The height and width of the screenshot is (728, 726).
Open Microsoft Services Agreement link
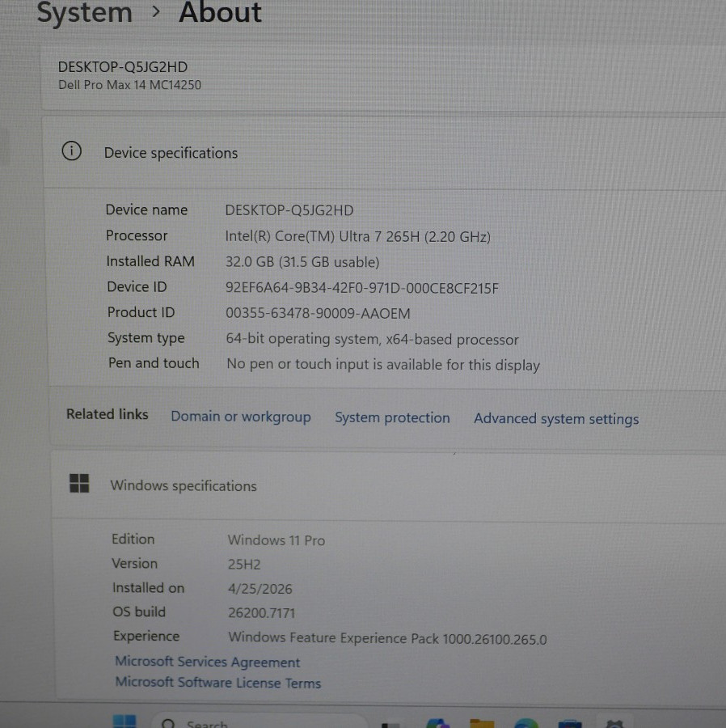coord(207,662)
